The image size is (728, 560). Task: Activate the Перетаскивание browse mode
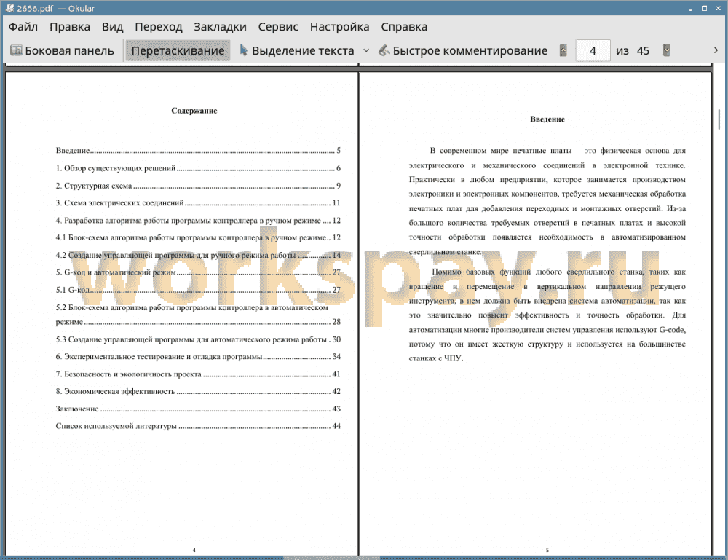[178, 51]
